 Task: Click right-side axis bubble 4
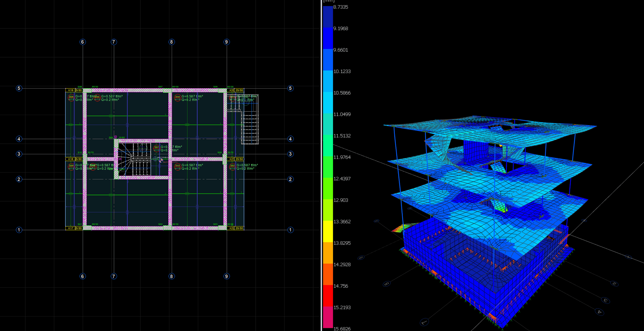(x=290, y=139)
